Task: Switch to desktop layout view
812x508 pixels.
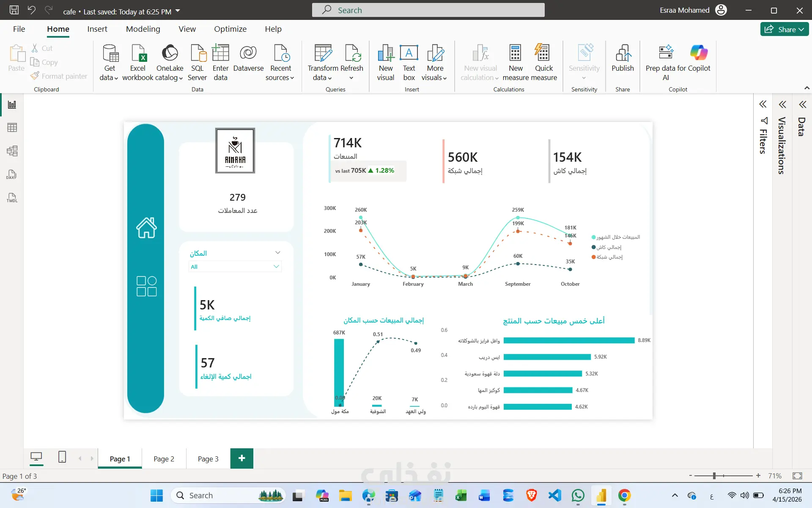Action: (x=36, y=457)
